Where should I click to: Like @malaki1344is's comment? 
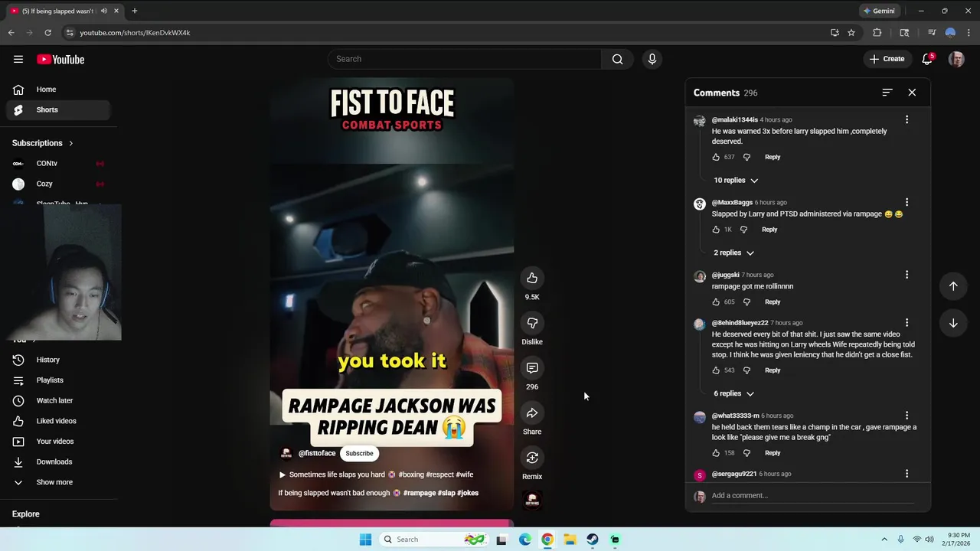coord(716,157)
